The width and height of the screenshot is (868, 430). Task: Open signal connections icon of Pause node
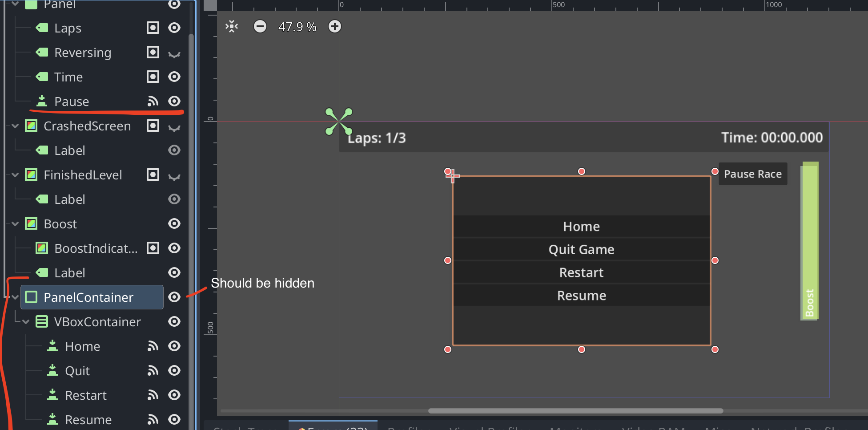(153, 101)
